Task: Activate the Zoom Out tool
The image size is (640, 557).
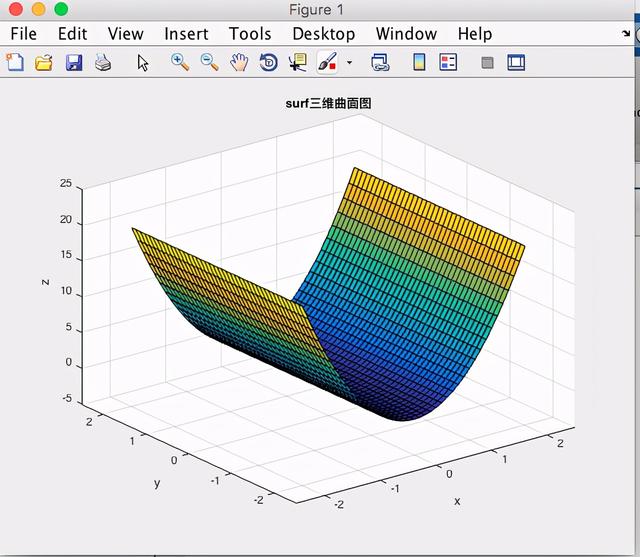Action: pos(209,62)
